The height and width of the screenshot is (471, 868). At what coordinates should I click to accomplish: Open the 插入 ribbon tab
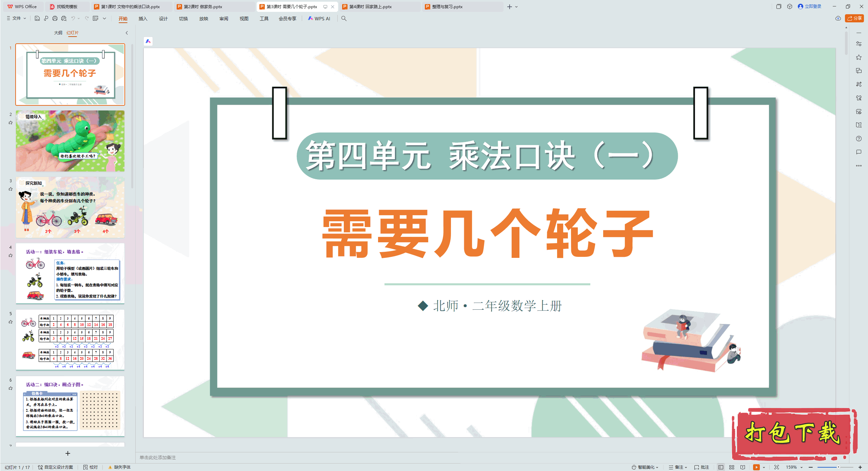(143, 19)
